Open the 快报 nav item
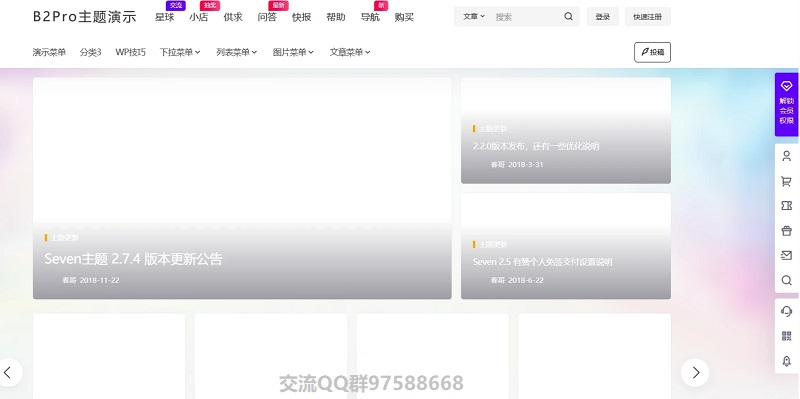 point(302,17)
